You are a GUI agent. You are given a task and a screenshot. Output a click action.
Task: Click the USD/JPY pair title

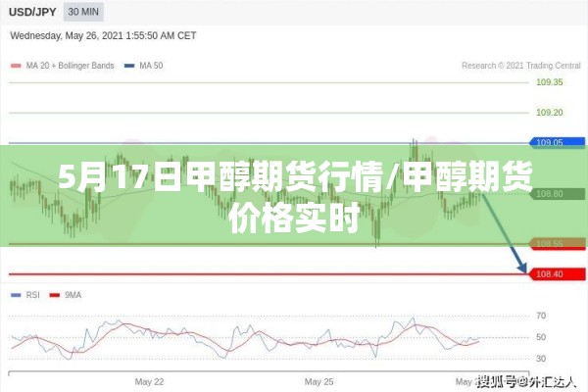coord(32,12)
